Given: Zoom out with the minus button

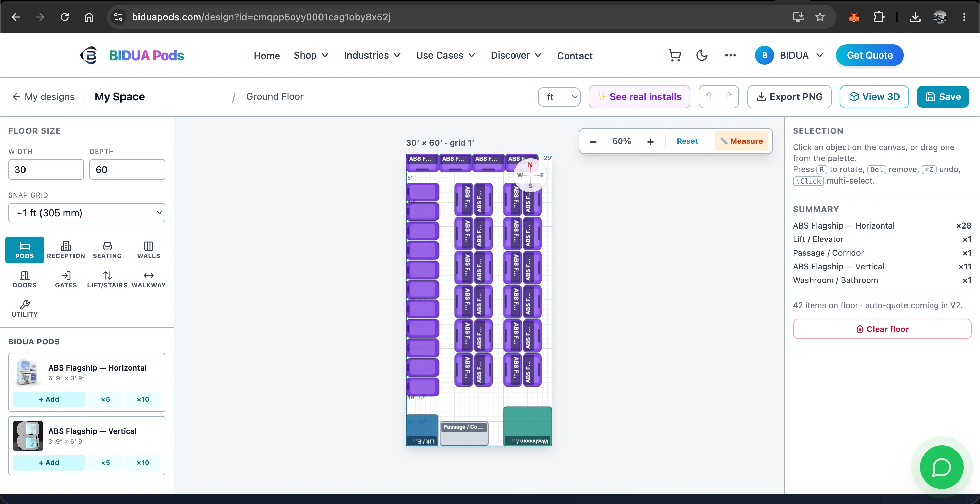Looking at the screenshot, I should 593,142.
